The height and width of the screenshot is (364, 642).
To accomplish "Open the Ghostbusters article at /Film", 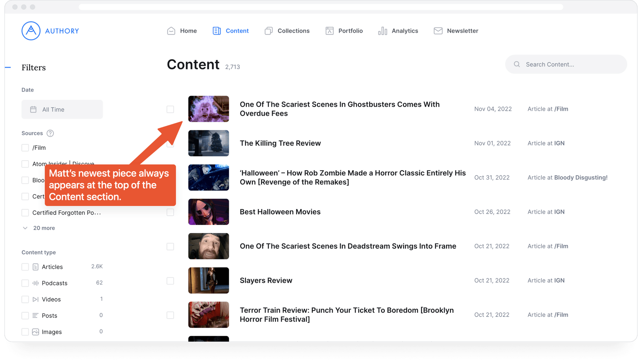I will click(x=340, y=108).
